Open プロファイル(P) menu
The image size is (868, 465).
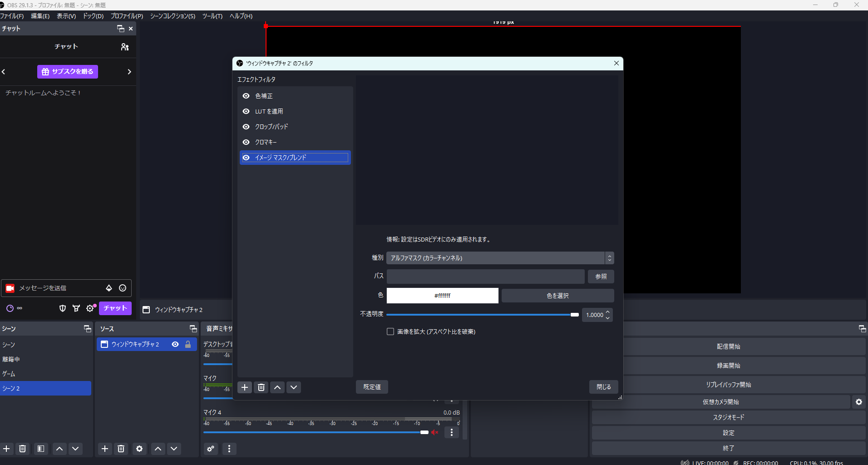pos(127,16)
